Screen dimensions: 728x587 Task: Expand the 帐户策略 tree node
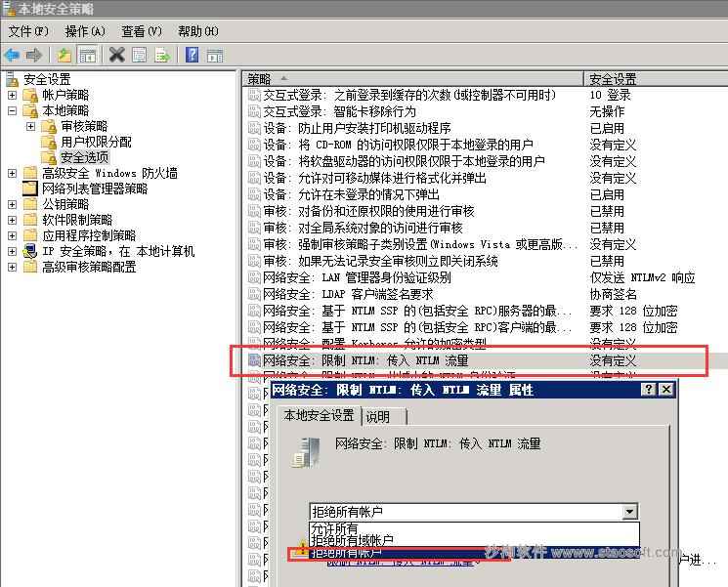click(x=12, y=95)
